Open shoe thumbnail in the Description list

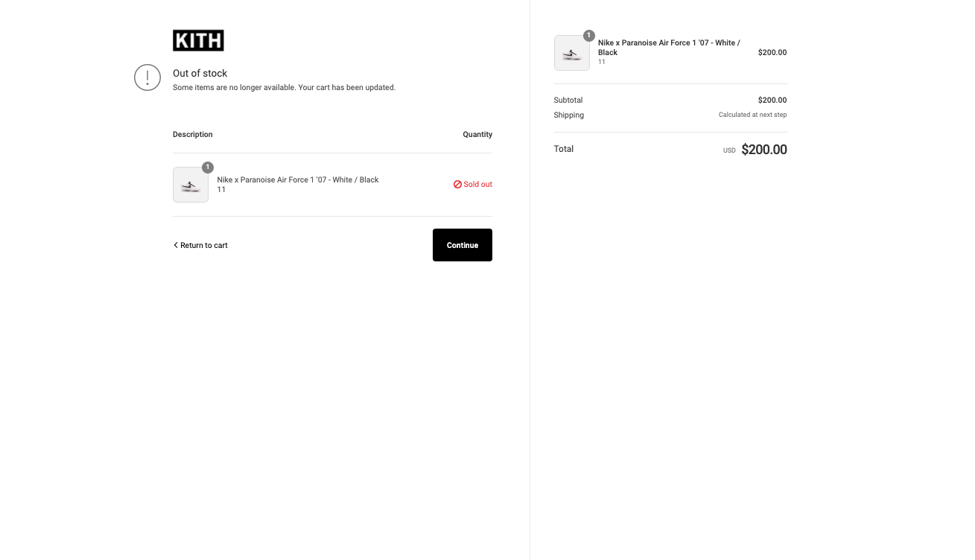(191, 185)
